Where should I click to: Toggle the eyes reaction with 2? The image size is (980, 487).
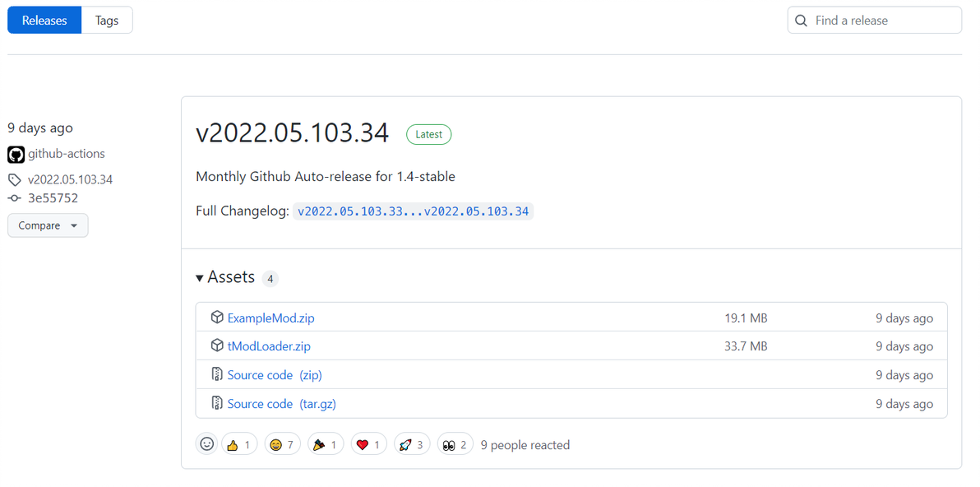[x=455, y=444]
